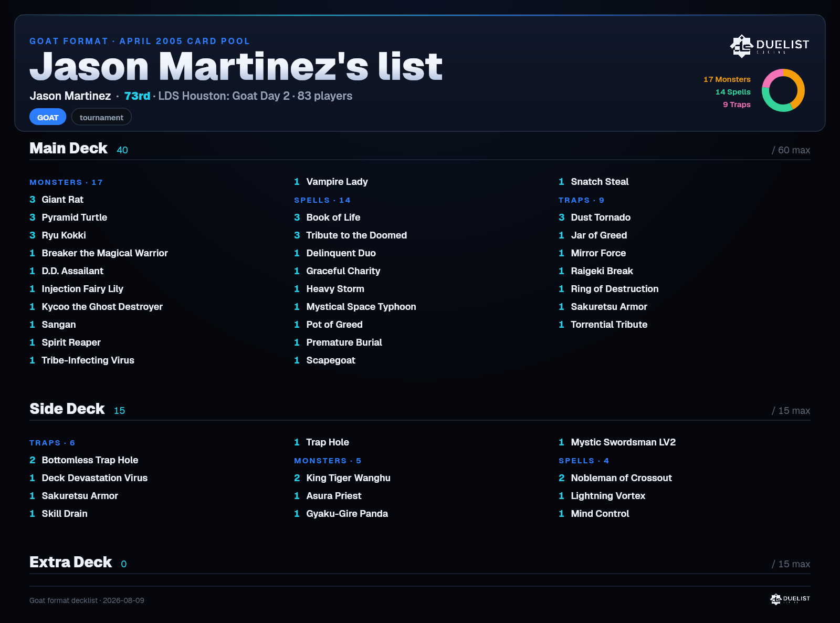Select the GOAT format tag
Viewport: 840px width, 623px height.
(x=48, y=117)
